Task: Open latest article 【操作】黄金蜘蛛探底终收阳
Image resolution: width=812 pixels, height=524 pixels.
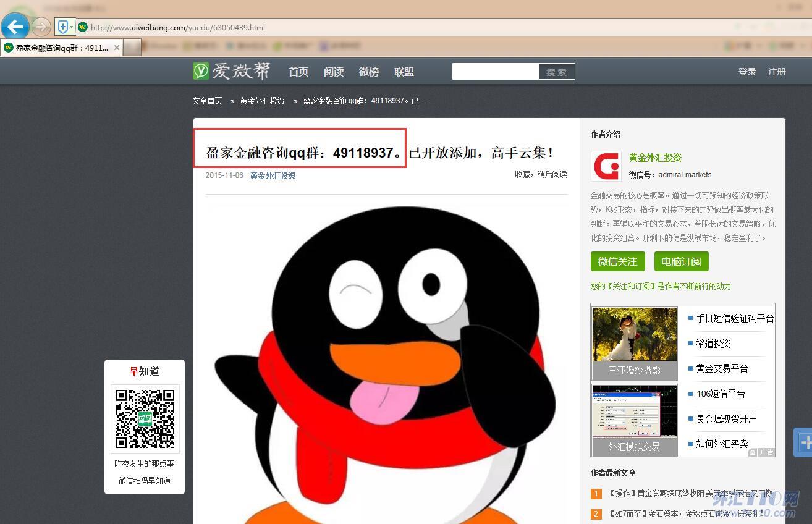Action: pyautogui.click(x=690, y=494)
